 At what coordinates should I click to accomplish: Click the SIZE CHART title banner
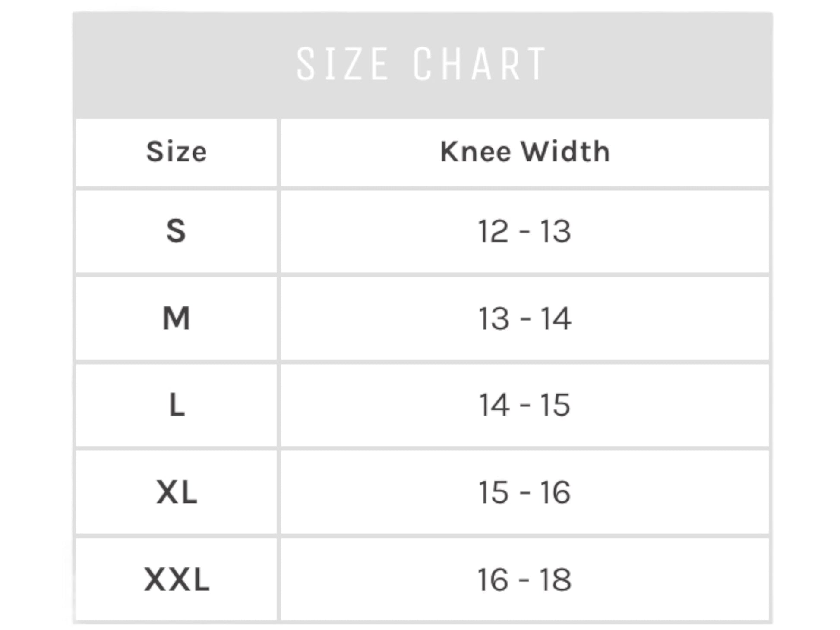pyautogui.click(x=422, y=65)
